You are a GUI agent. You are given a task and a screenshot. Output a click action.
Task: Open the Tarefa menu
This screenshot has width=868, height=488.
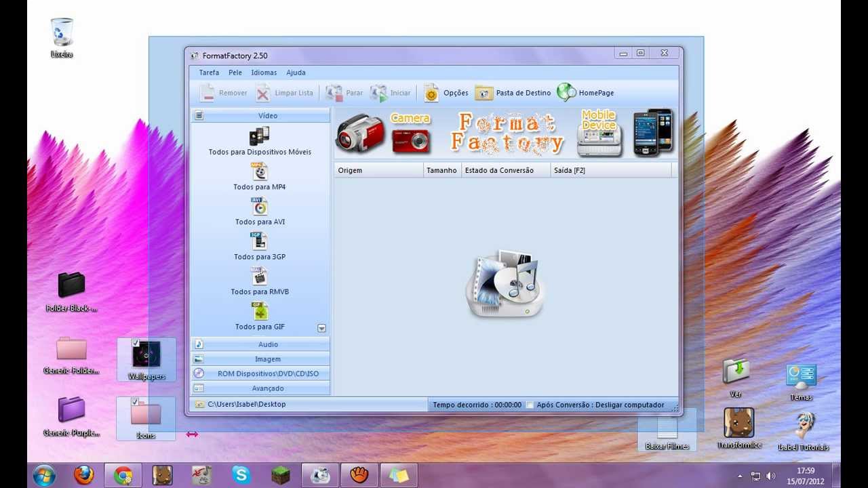(209, 73)
